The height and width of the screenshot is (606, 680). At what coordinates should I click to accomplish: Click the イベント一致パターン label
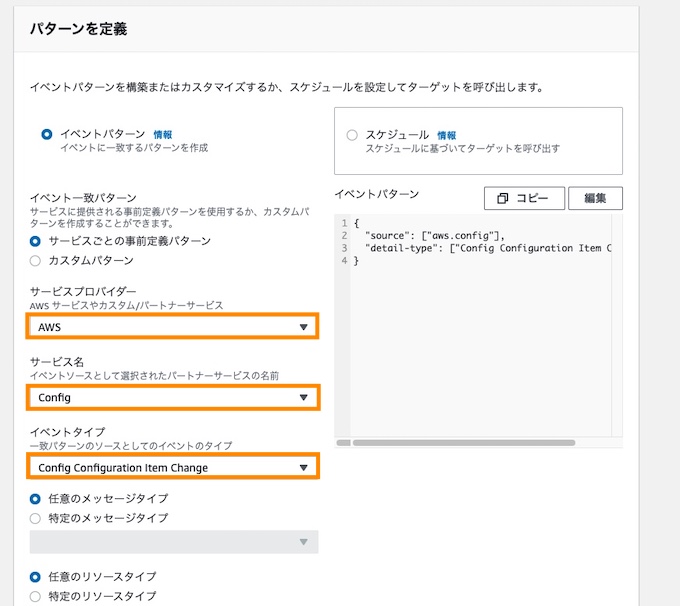tap(83, 198)
